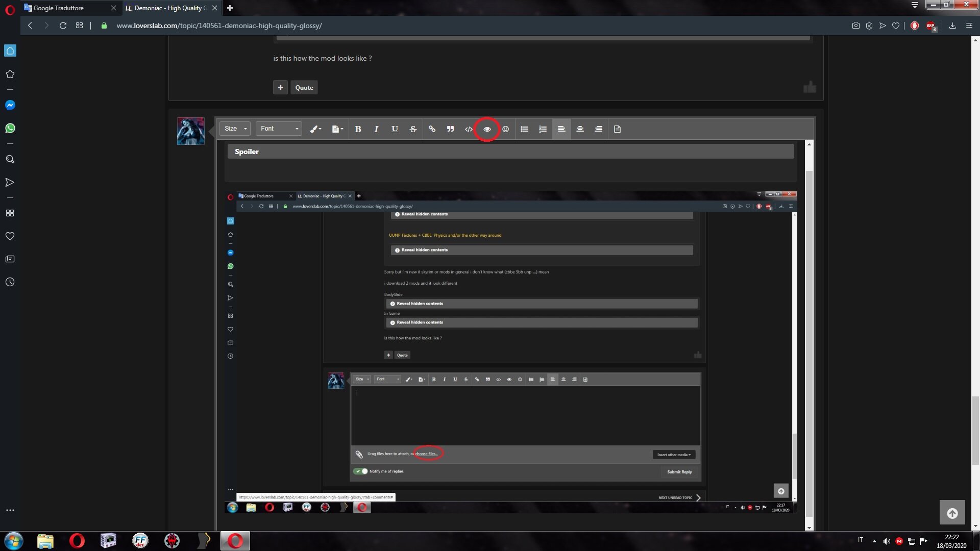The width and height of the screenshot is (980, 551).
Task: Open the emoji picker in editor toolbar
Action: tap(506, 129)
